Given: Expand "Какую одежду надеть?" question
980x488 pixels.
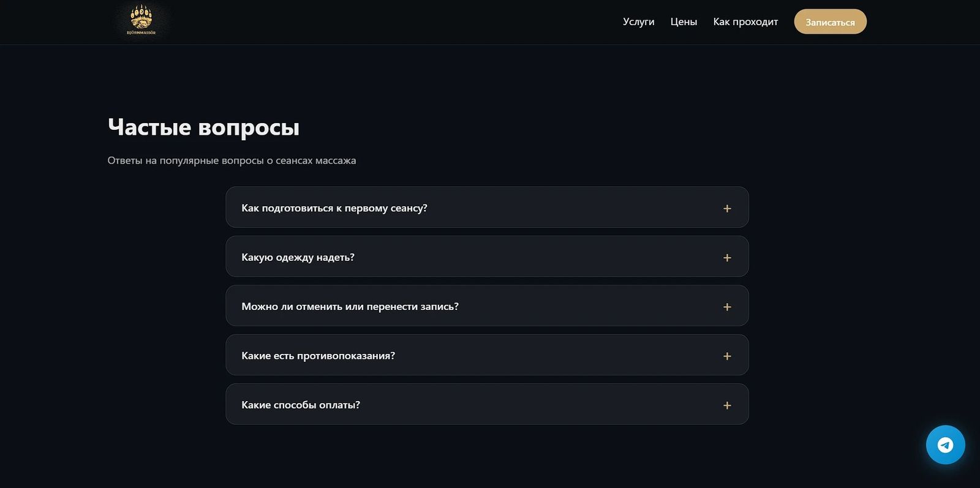Looking at the screenshot, I should 487,257.
